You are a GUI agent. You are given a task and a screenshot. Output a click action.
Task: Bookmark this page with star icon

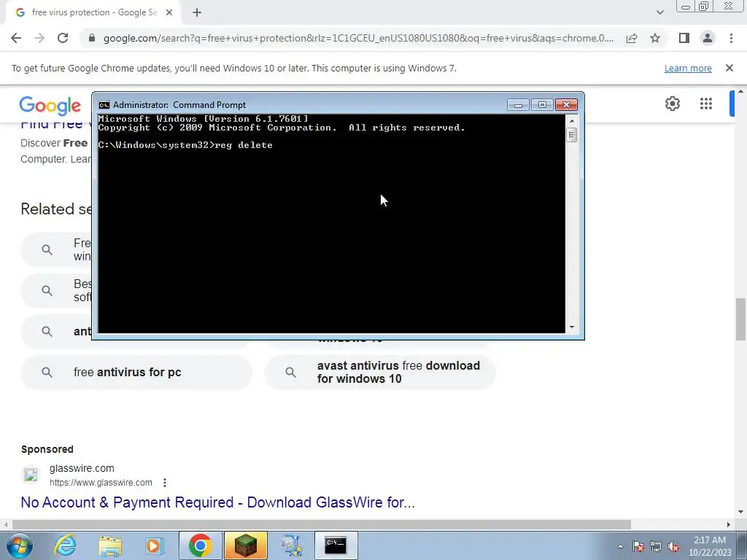click(655, 38)
